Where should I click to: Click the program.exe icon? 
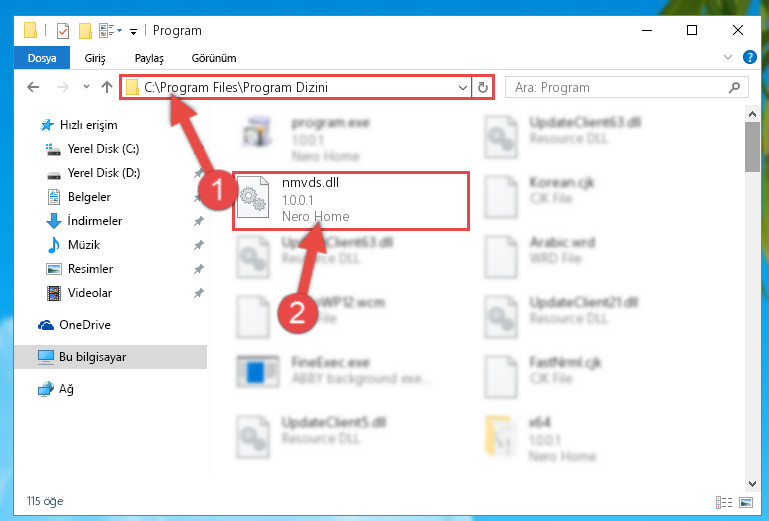(258, 131)
